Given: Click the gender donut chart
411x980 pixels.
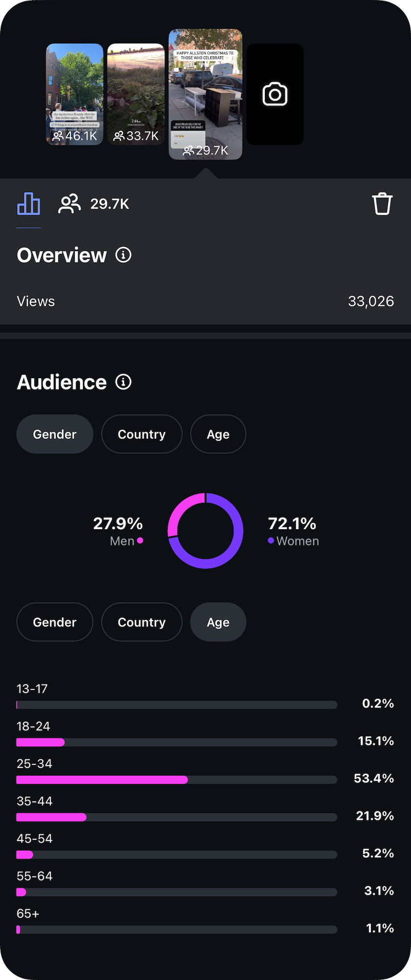Looking at the screenshot, I should click(x=205, y=531).
